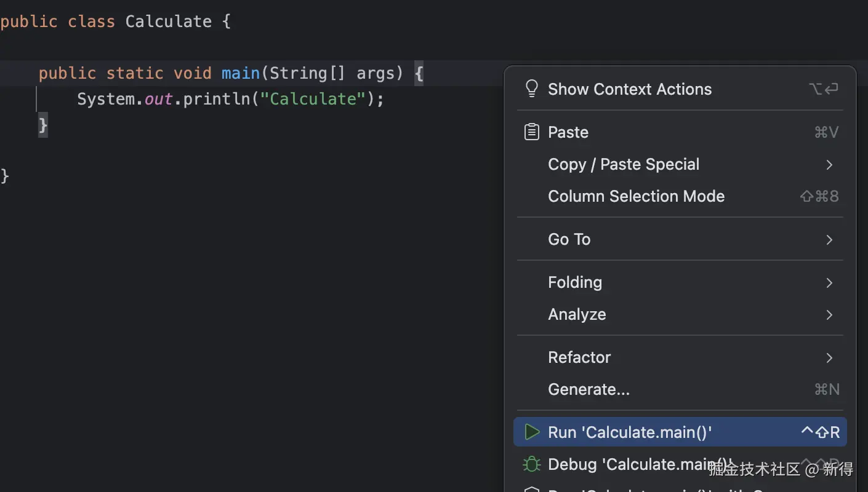The width and height of the screenshot is (868, 492).
Task: Click the args parameter name
Action: click(x=376, y=73)
